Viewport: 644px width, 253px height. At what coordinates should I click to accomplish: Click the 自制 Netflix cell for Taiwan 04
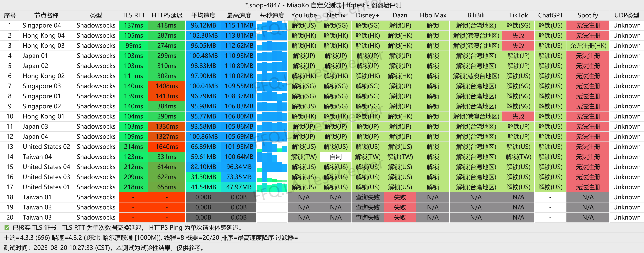click(336, 157)
